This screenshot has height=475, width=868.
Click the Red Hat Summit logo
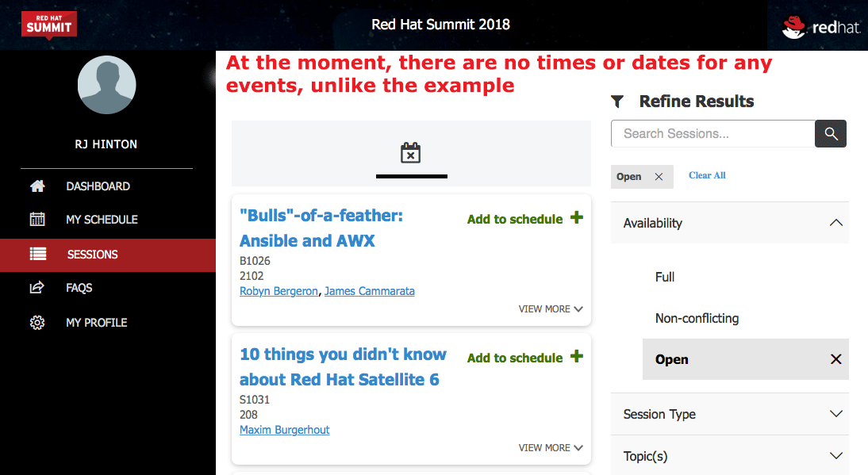coord(49,25)
